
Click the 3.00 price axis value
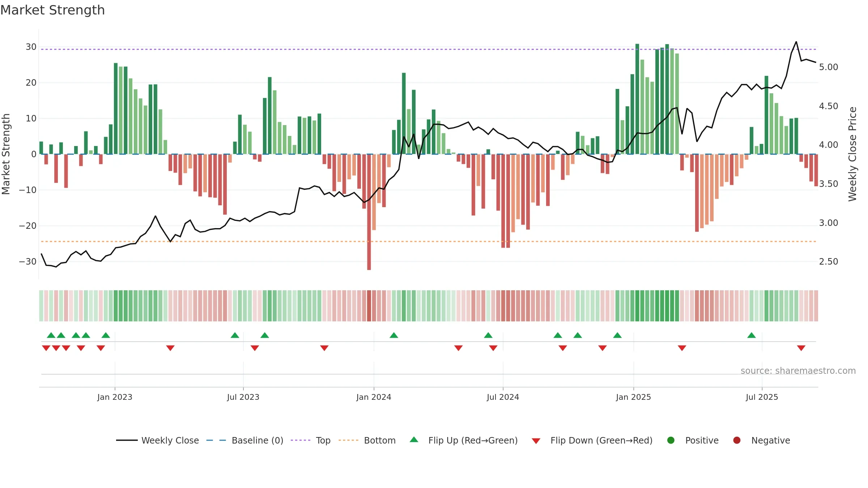pos(829,223)
